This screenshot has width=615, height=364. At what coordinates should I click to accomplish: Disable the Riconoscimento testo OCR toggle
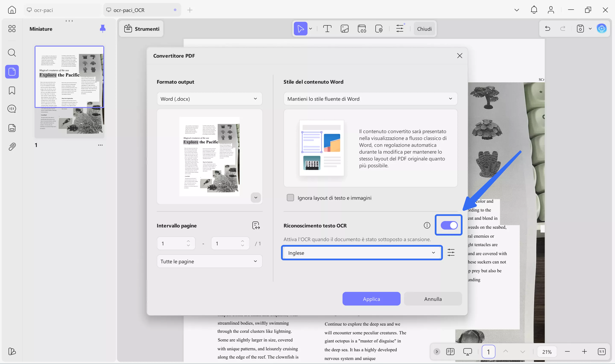tap(448, 225)
